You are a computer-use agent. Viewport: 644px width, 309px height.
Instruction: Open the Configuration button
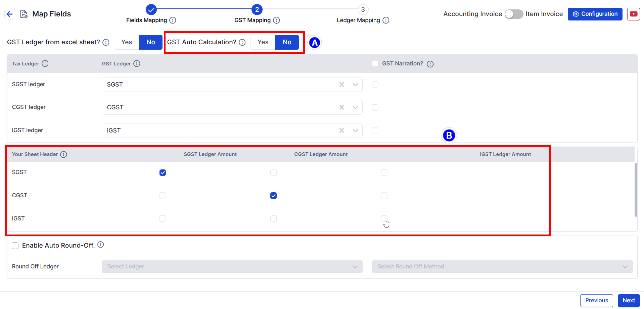[x=595, y=14]
